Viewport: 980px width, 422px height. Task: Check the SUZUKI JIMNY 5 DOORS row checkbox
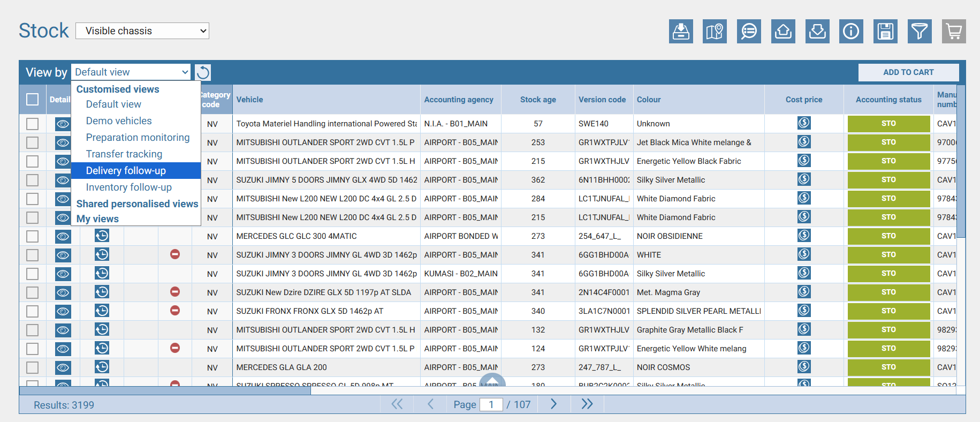tap(32, 180)
